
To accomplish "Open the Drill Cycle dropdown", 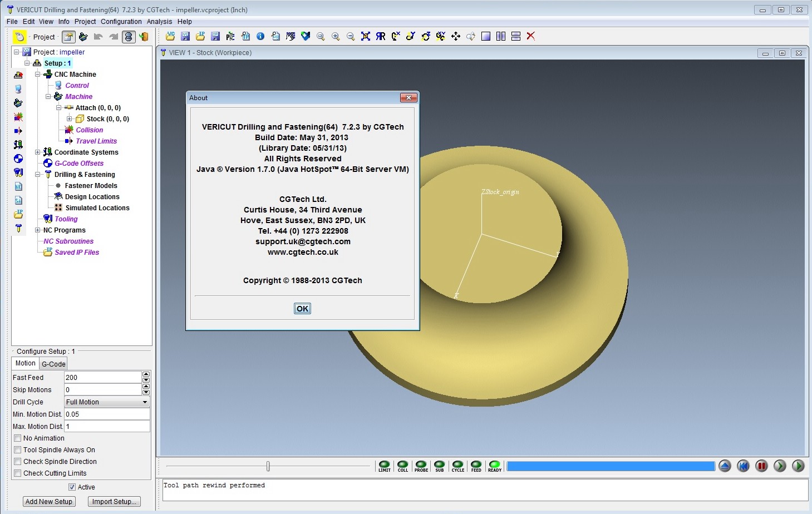I will [x=107, y=402].
